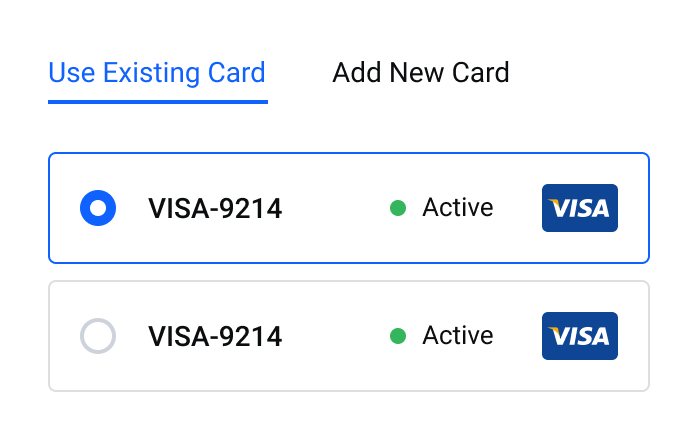Screen dimensions: 698x440
Task: Click the Visa logo on the selected card
Action: (x=580, y=208)
